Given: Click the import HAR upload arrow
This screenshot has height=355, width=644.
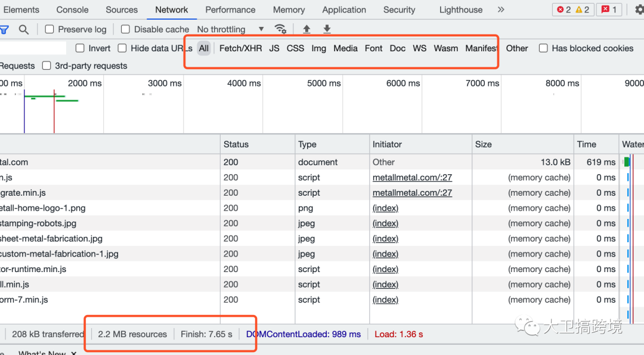Looking at the screenshot, I should 306,29.
